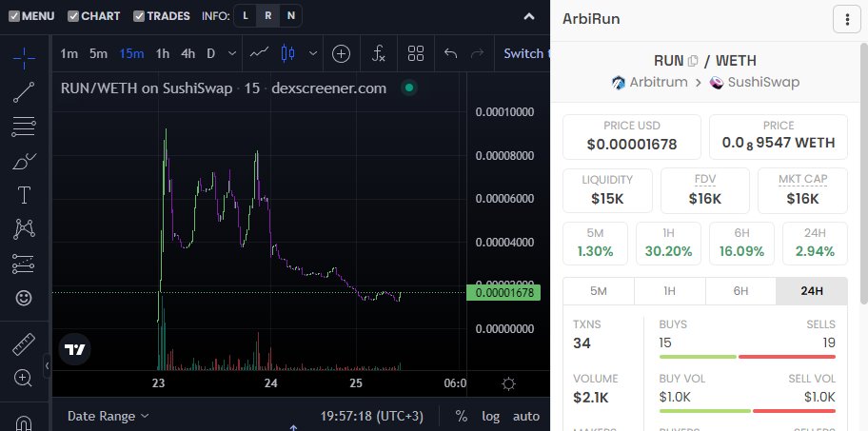Open the SushiSwap DEX link
The height and width of the screenshot is (431, 868).
click(x=755, y=83)
